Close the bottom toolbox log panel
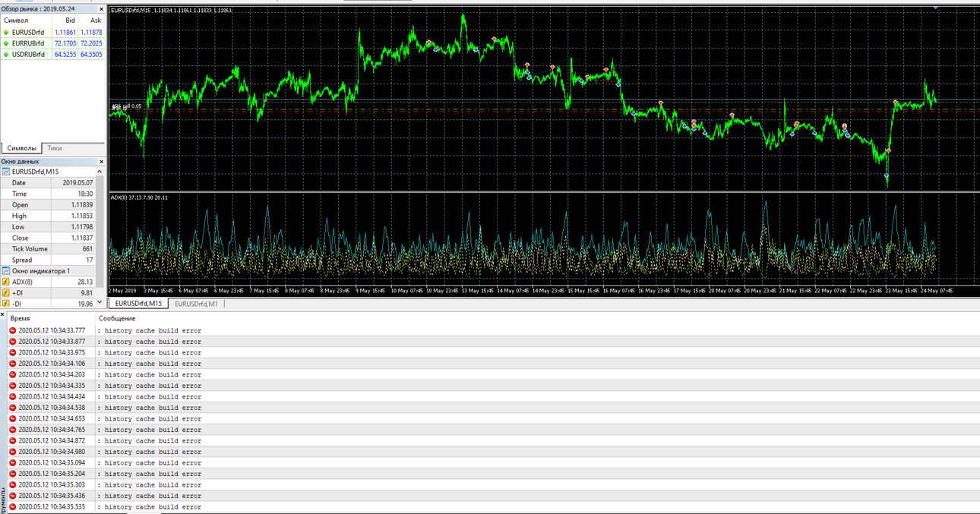 (x=2, y=314)
